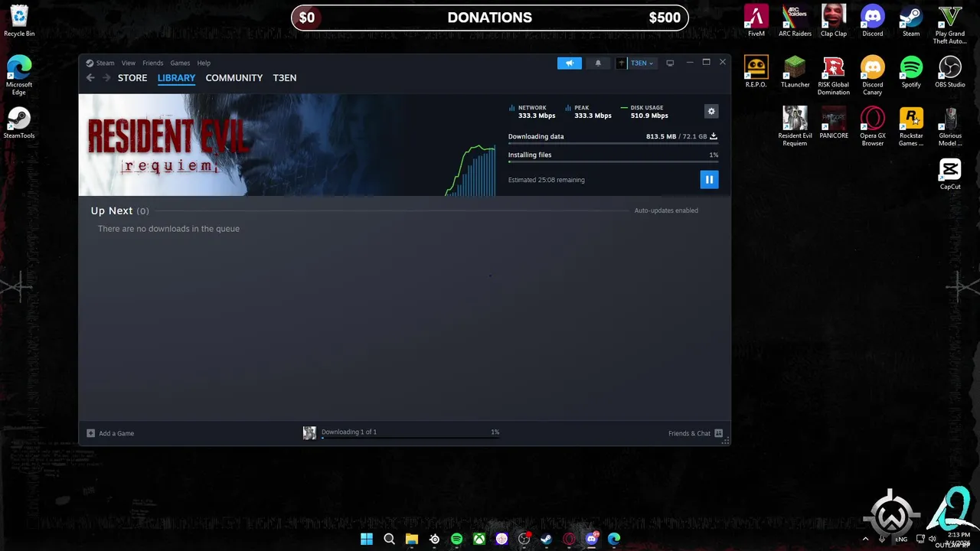
Task: Click the download arrow icon beside 72.1 GB
Action: point(714,136)
